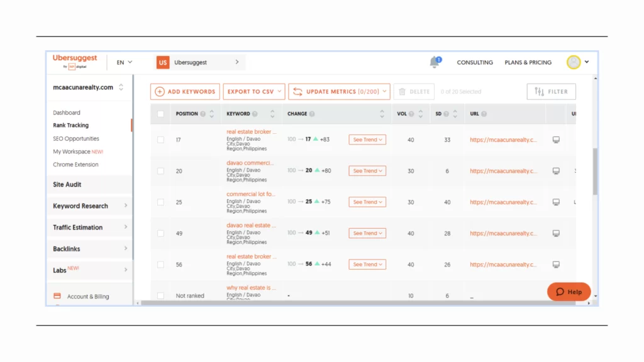Click the orange US project badge
Viewport: 644px width, 362px height.
(x=163, y=62)
